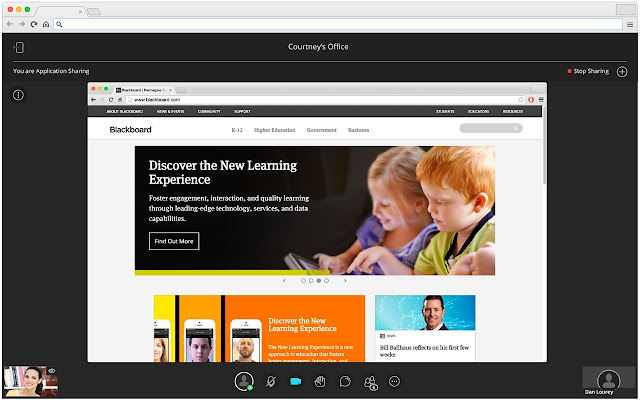This screenshot has height=400, width=640.
Task: Hide your self-view video with the eye icon
Action: click(x=51, y=371)
